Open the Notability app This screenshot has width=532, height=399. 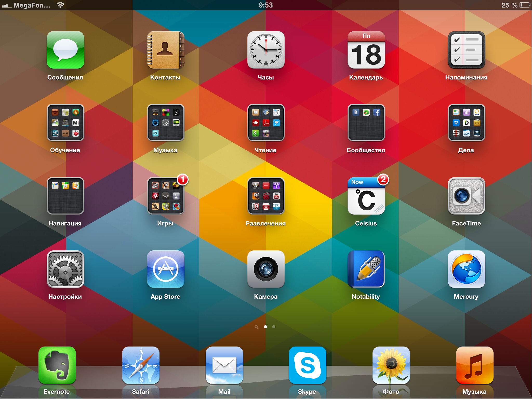pyautogui.click(x=366, y=269)
